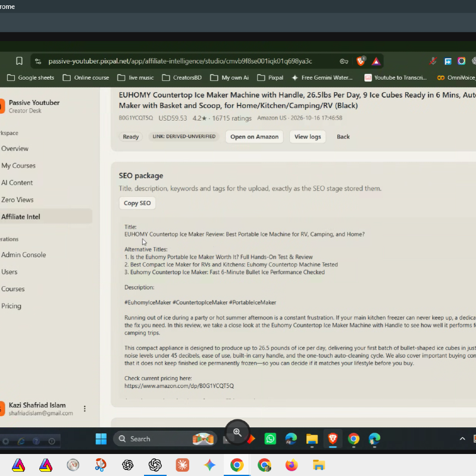Open the Brave Shields lion icon

tap(361, 61)
